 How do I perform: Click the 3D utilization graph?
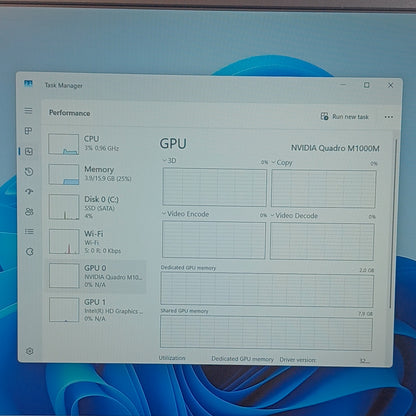tap(214, 187)
